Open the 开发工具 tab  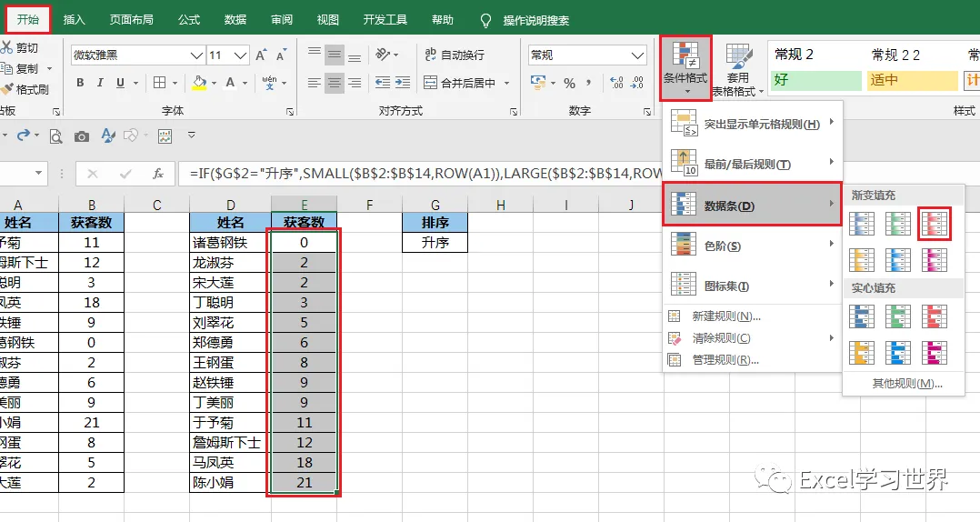point(385,20)
